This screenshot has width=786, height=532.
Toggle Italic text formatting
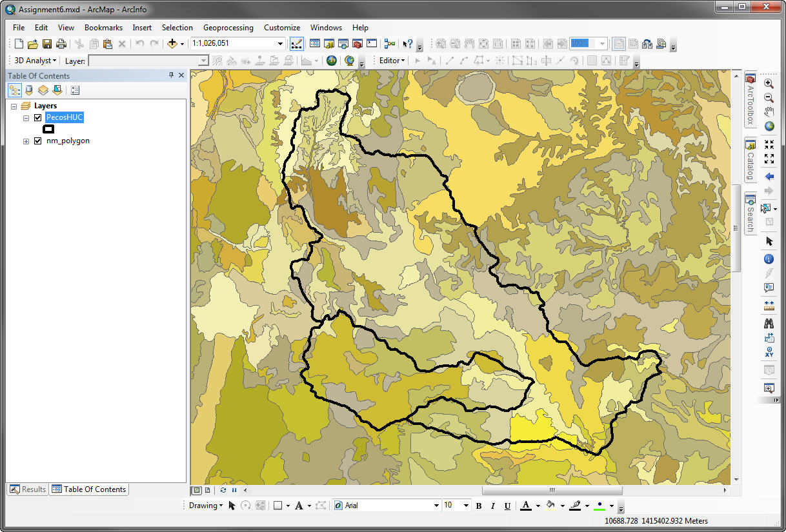(493, 506)
